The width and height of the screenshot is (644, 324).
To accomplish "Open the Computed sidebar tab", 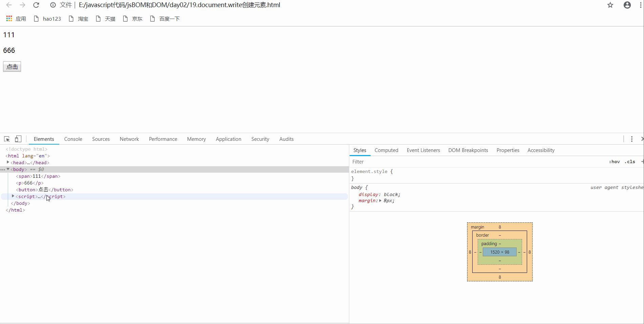I will tap(387, 150).
